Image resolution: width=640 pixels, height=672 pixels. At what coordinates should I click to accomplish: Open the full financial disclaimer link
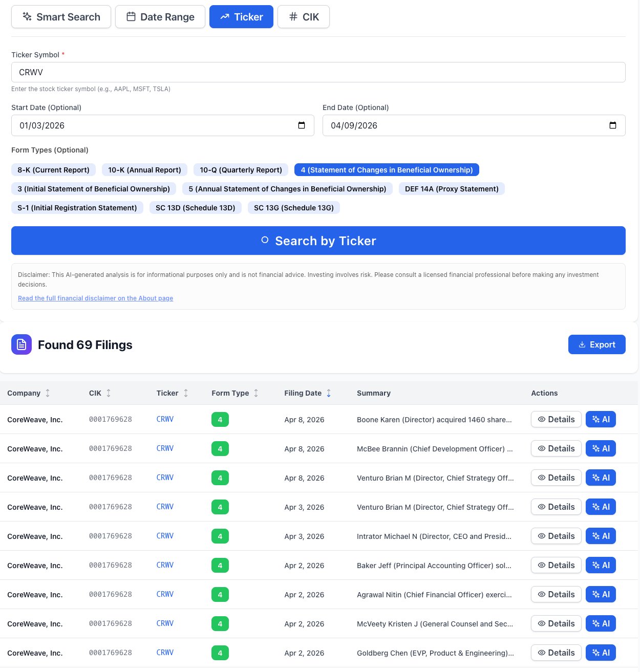pyautogui.click(x=95, y=298)
